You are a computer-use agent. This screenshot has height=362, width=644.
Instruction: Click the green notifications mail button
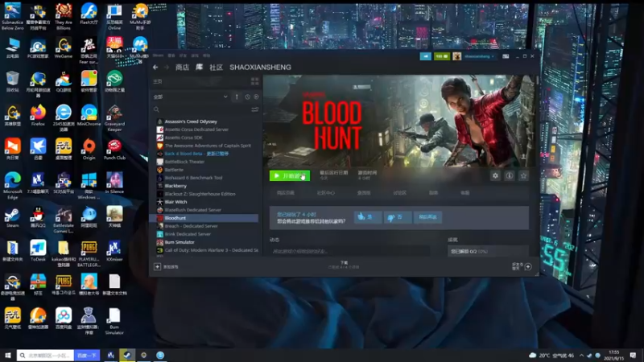point(442,56)
